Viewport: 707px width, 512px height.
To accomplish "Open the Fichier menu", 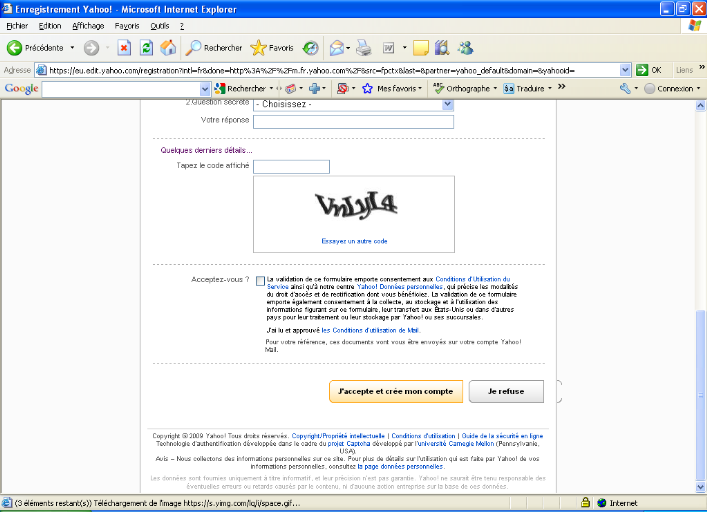I will tap(17, 26).
